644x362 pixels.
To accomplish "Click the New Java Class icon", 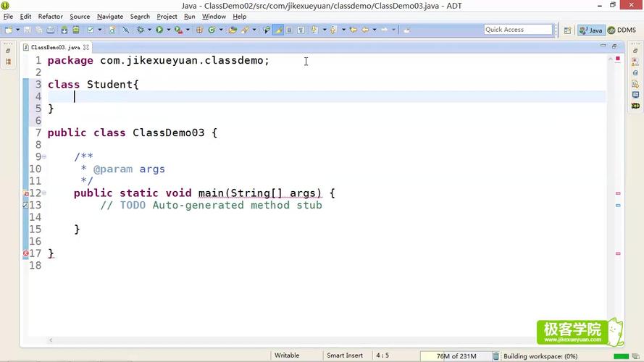I will 212,30.
